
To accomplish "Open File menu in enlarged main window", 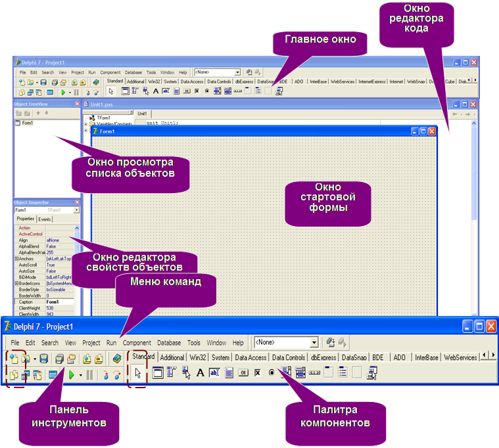I will click(14, 343).
